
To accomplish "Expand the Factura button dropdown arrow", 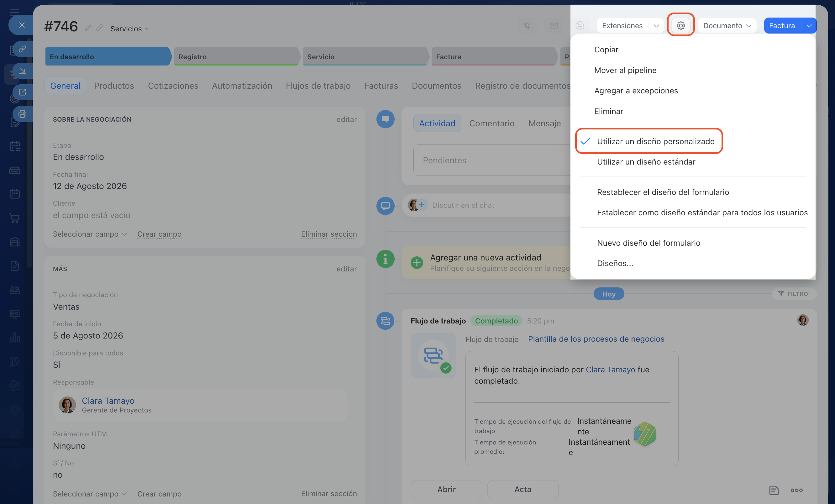I will click(809, 26).
